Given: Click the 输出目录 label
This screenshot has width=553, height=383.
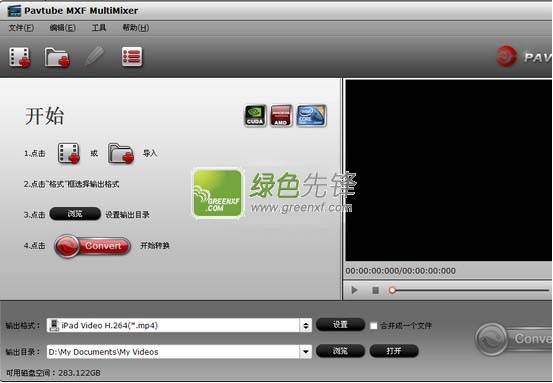Looking at the screenshot, I should click(x=23, y=352).
